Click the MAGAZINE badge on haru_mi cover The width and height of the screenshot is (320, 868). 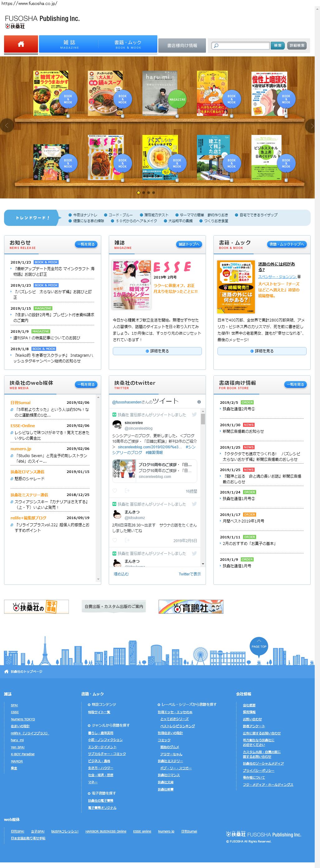177,99
